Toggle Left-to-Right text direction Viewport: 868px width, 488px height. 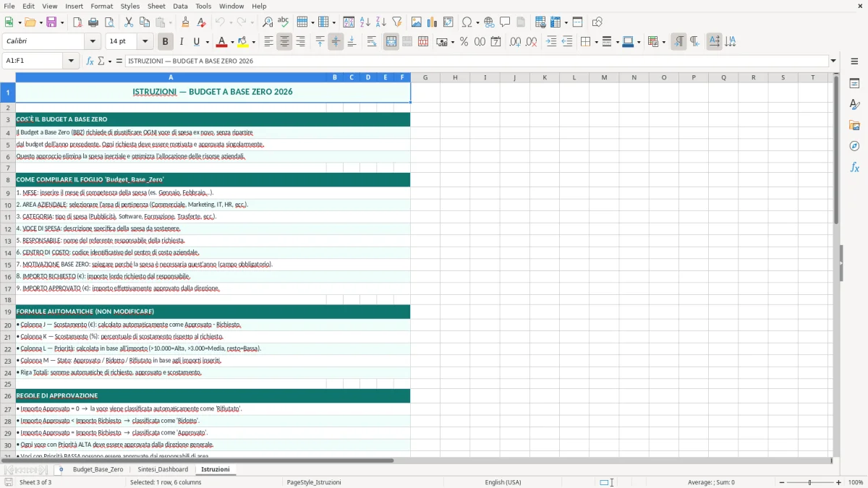[678, 42]
